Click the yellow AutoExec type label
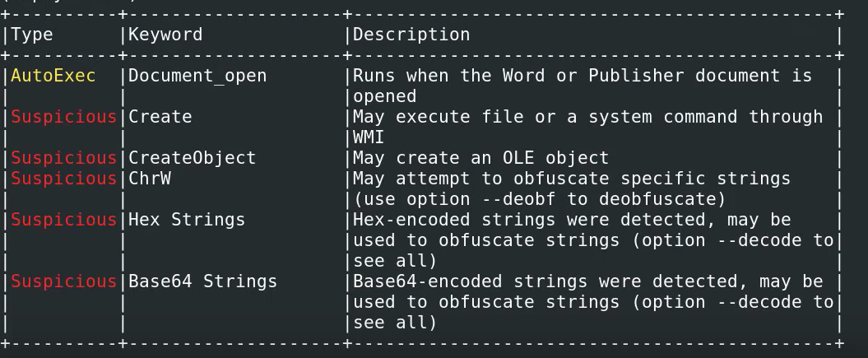The image size is (868, 358). [53, 76]
